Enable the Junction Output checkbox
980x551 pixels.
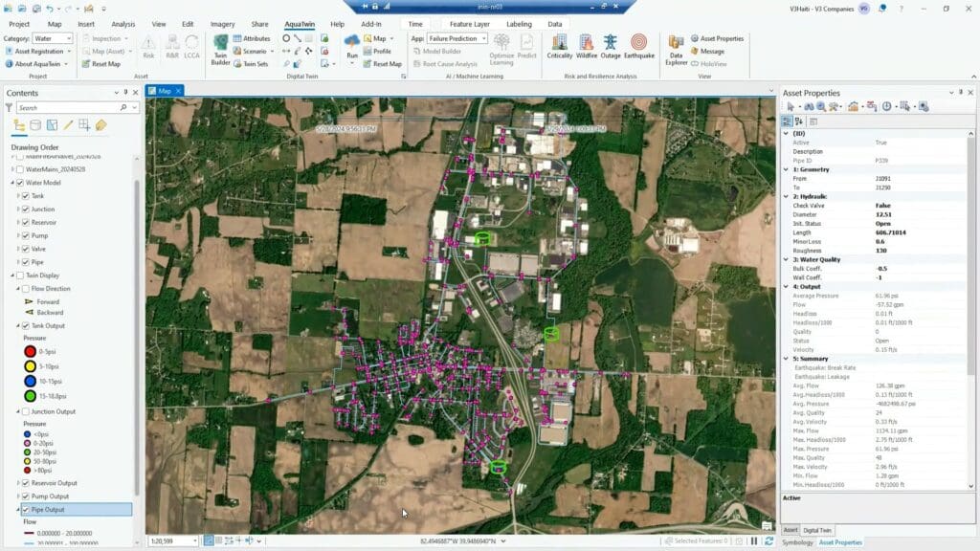pyautogui.click(x=26, y=411)
